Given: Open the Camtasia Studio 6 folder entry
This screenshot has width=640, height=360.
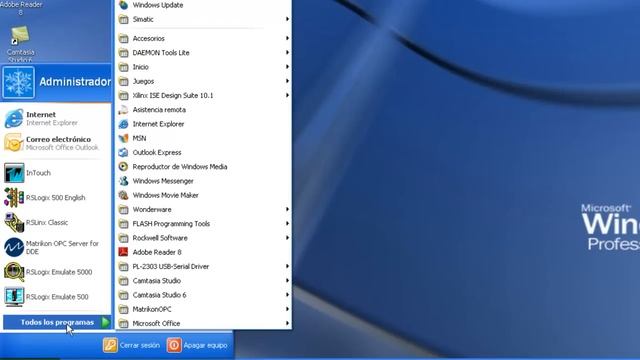Looking at the screenshot, I should pos(203,295).
